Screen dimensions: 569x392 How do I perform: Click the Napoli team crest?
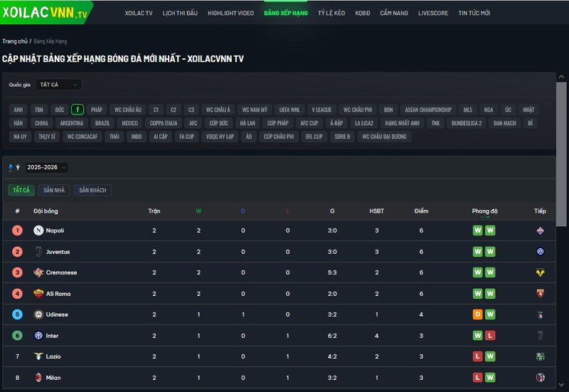38,231
